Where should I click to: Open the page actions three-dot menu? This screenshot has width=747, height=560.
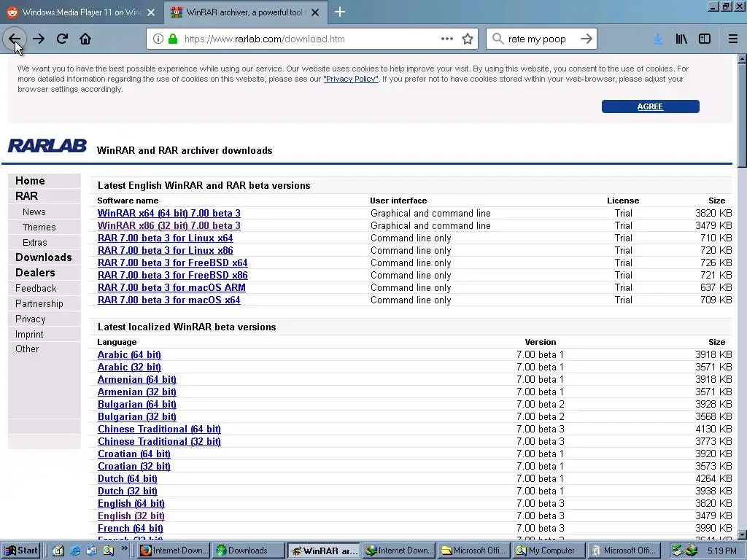click(x=447, y=39)
